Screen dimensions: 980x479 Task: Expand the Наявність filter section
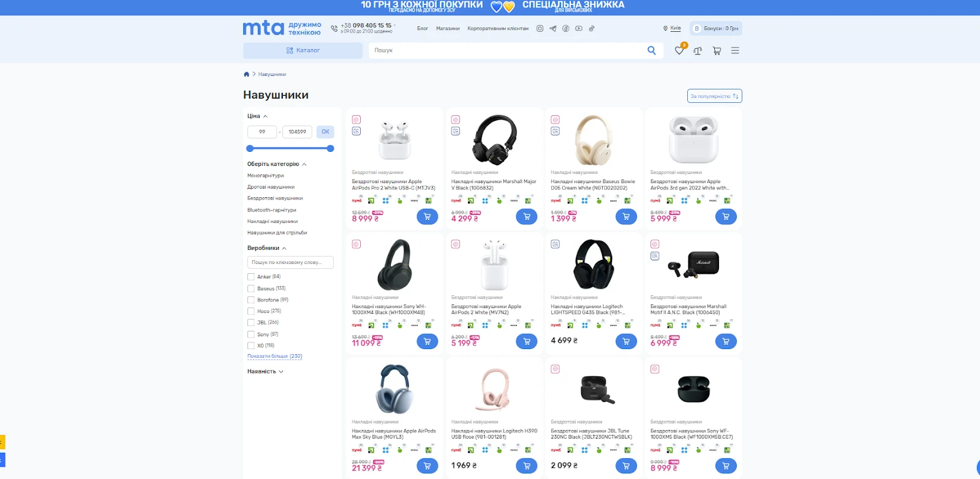pyautogui.click(x=265, y=371)
